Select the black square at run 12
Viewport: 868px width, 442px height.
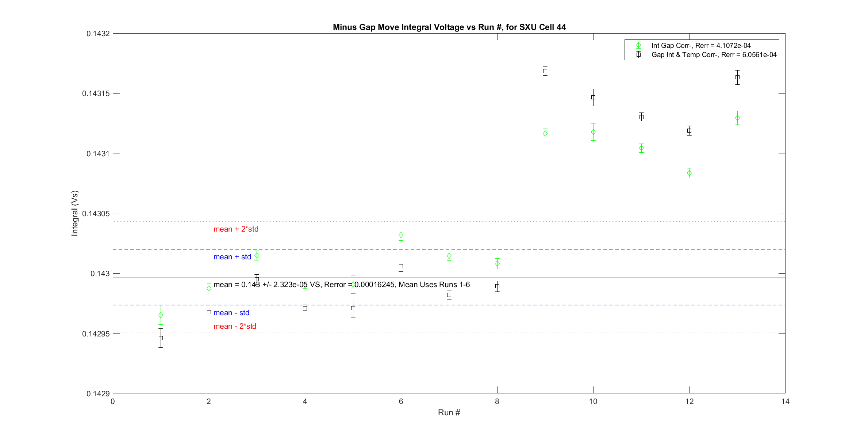pyautogui.click(x=689, y=130)
